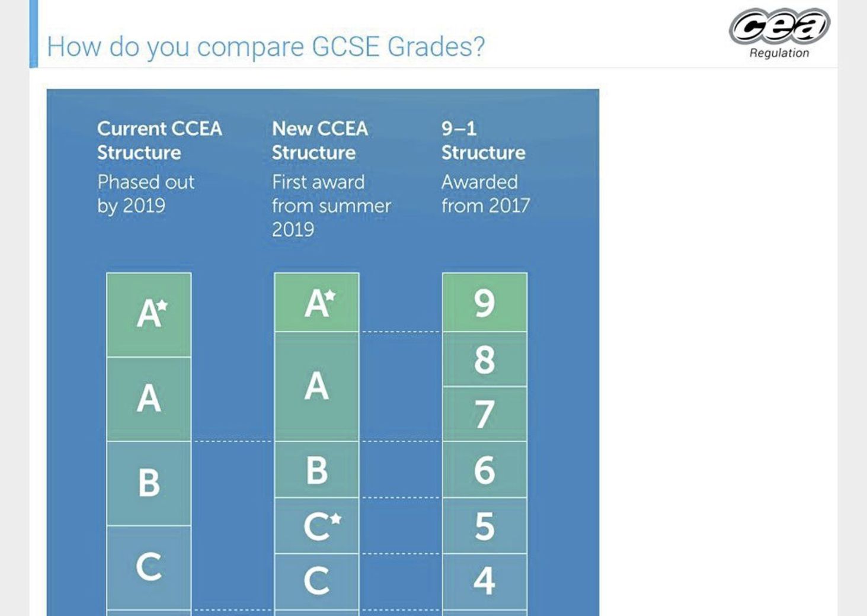Click grade B box in Current CCEA column
The width and height of the screenshot is (867, 616).
coord(149,483)
